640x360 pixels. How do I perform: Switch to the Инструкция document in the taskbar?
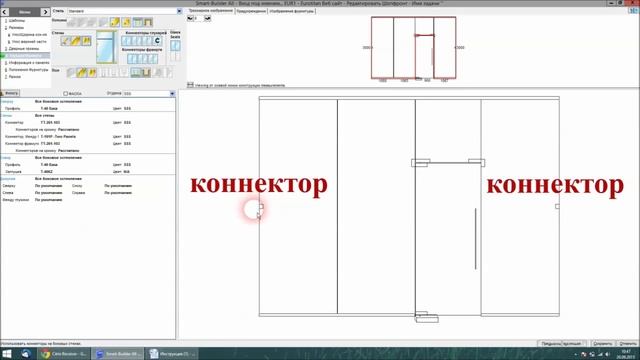[x=172, y=354]
